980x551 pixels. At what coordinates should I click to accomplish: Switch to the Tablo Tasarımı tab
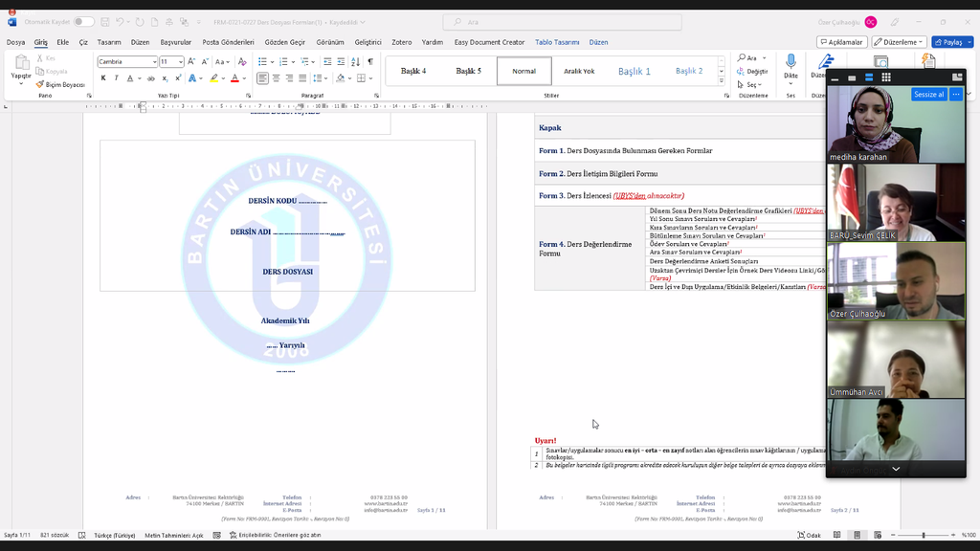pos(557,42)
